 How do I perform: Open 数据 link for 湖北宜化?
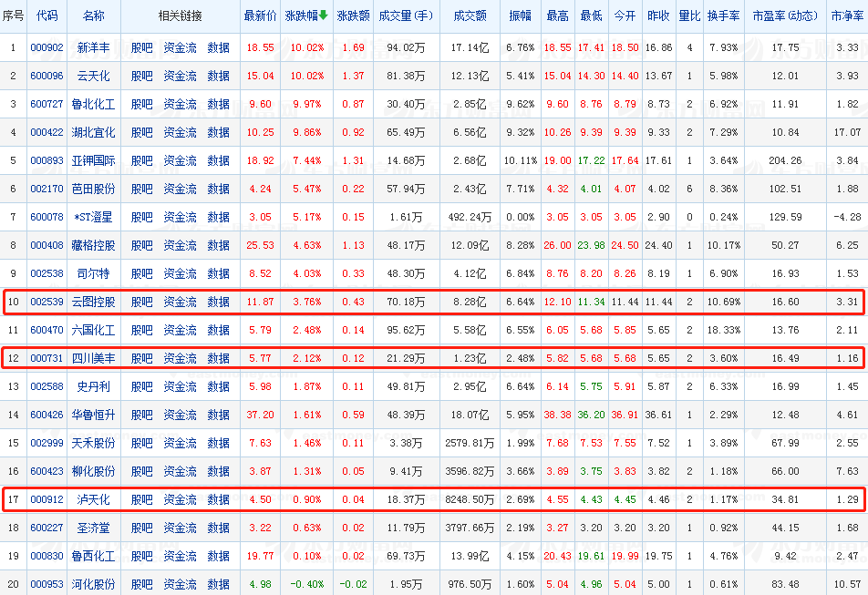click(x=218, y=132)
